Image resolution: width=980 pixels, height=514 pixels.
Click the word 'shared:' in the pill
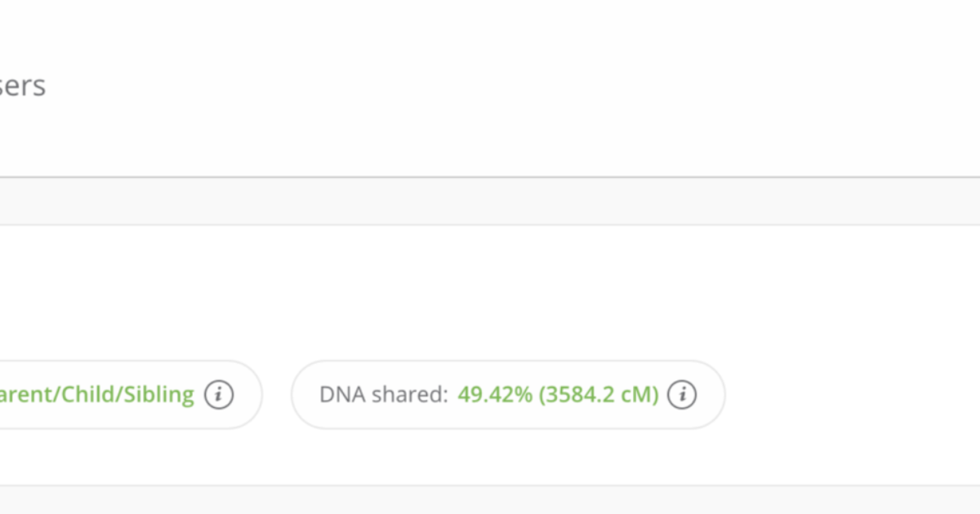click(410, 395)
